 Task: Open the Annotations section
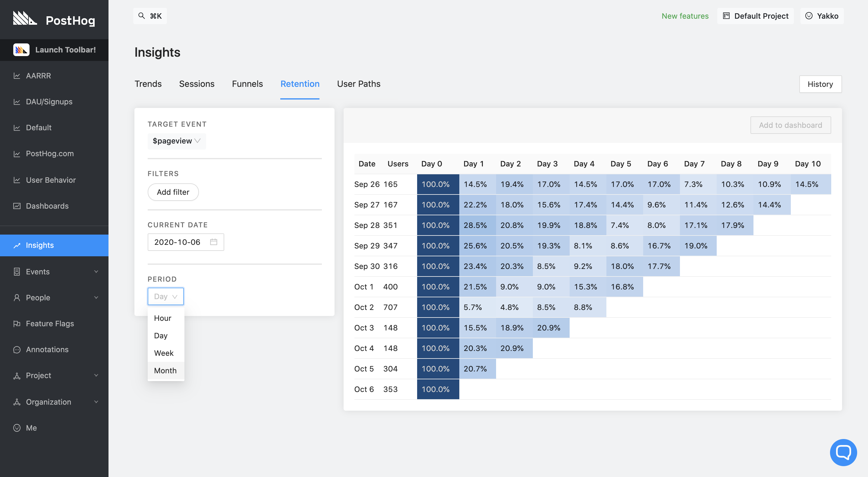47,349
